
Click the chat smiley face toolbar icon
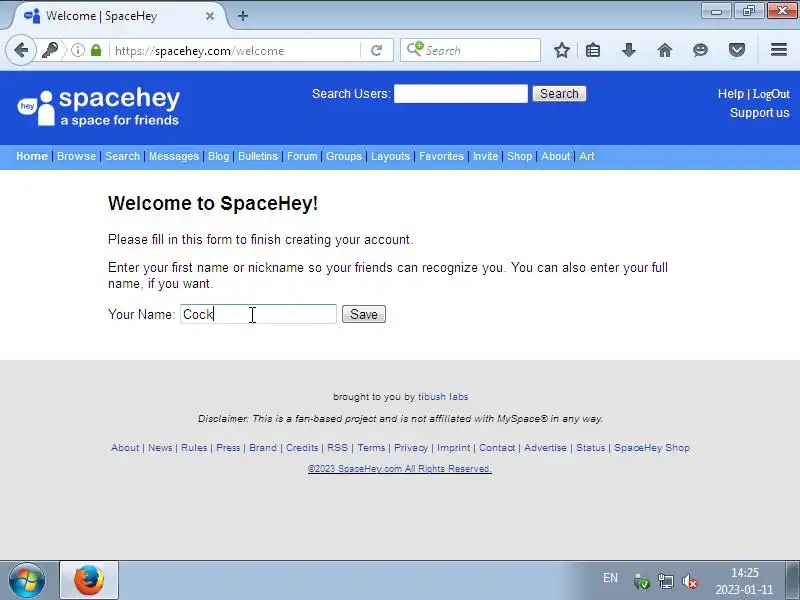tap(701, 50)
